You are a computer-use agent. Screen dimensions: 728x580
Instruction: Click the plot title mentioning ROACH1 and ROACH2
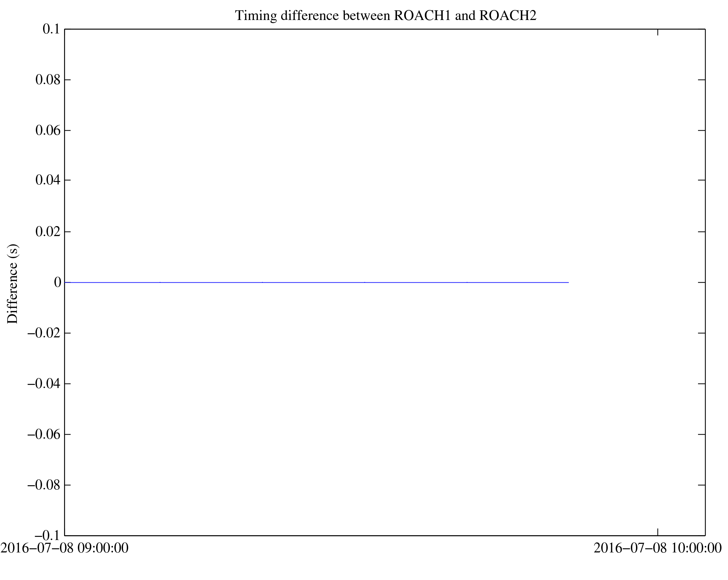pyautogui.click(x=386, y=16)
